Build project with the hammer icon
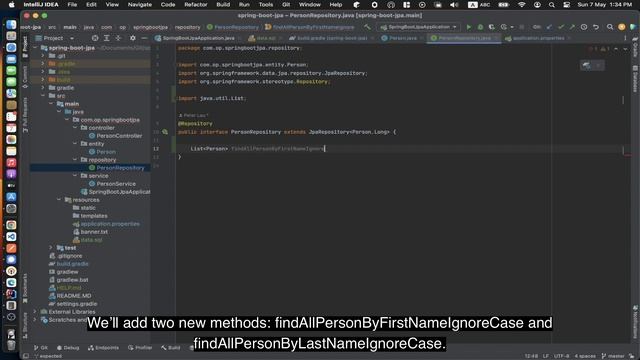This screenshot has width=640, height=360. click(x=367, y=27)
